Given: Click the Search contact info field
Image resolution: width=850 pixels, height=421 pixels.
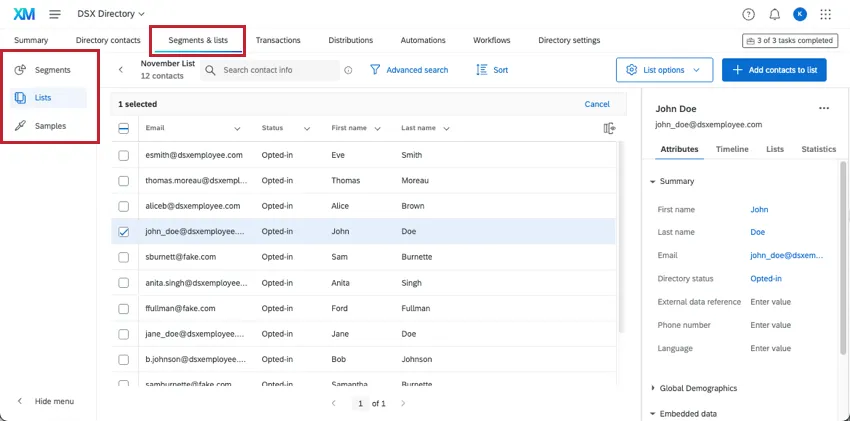Looking at the screenshot, I should point(278,70).
